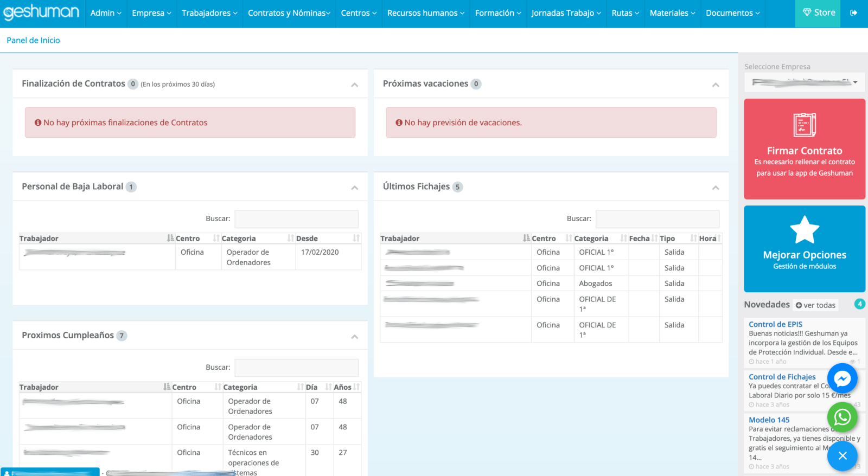Open the Trabajadores menu
The height and width of the screenshot is (476, 868).
[209, 13]
